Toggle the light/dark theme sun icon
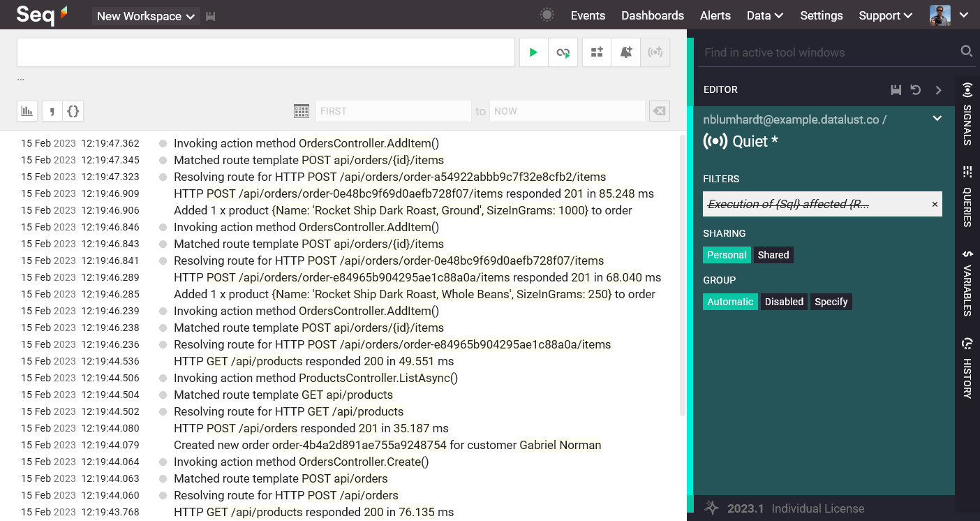This screenshot has height=521, width=980. pos(547,15)
